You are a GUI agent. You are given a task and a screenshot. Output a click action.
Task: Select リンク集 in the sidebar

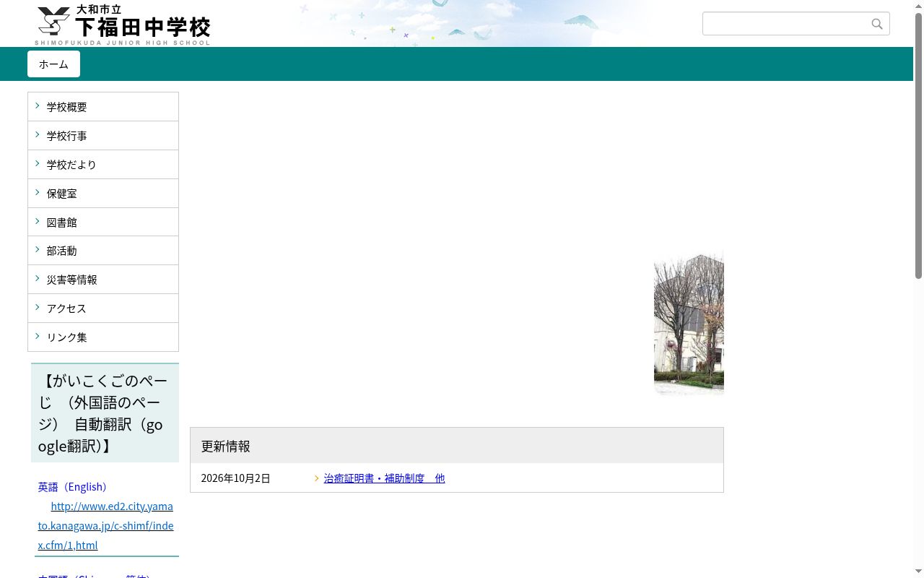pyautogui.click(x=103, y=337)
